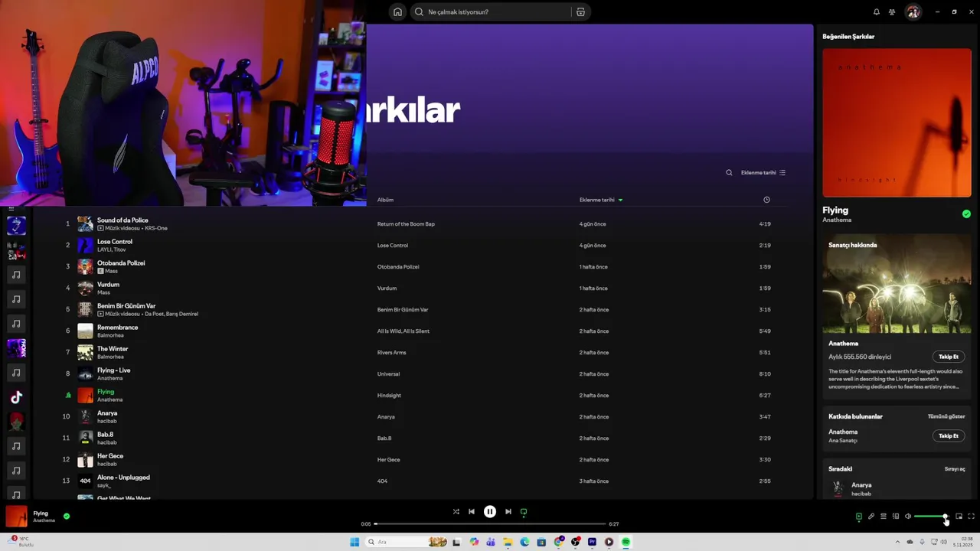
Task: Open the TikTok playlist in the sidebar
Action: (x=16, y=397)
